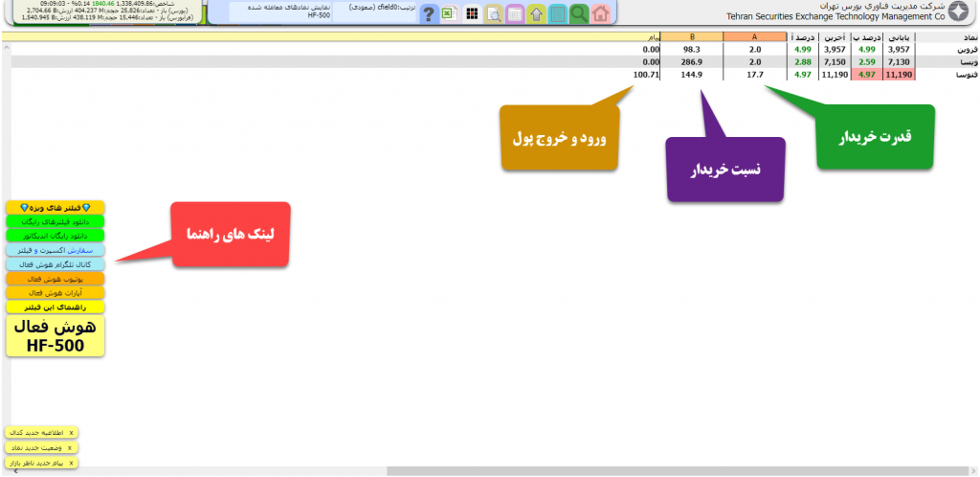This screenshot has width=980, height=477.
Task: Open the green magnifier search icon
Action: (x=579, y=13)
